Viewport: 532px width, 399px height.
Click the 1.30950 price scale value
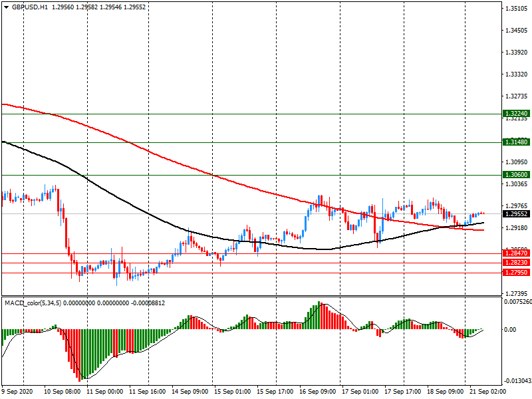pyautogui.click(x=517, y=162)
